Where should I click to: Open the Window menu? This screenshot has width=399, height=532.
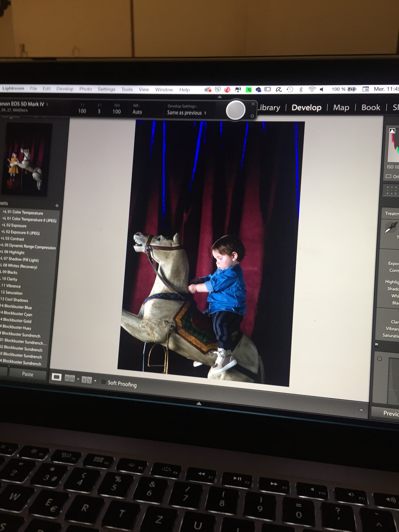pyautogui.click(x=164, y=90)
